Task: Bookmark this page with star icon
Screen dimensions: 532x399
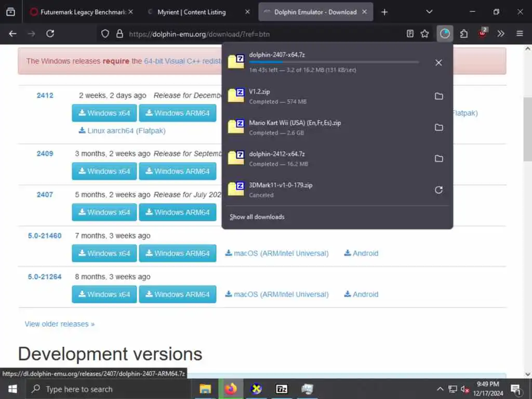Action: 424,34
